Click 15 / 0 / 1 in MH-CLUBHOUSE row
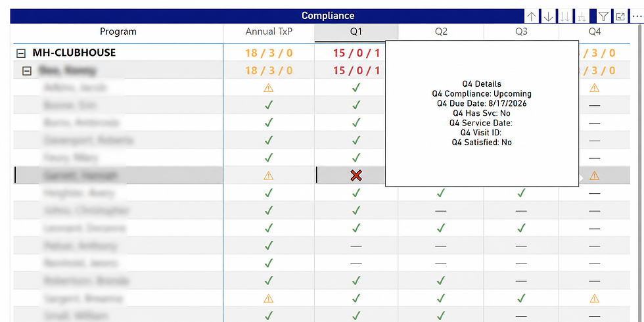This screenshot has height=322, width=644. coord(356,53)
